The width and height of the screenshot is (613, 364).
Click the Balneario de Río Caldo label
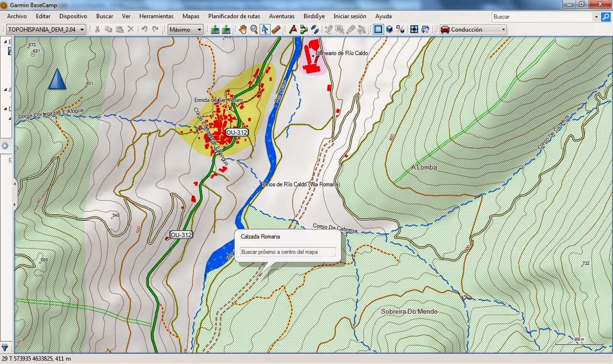point(342,53)
